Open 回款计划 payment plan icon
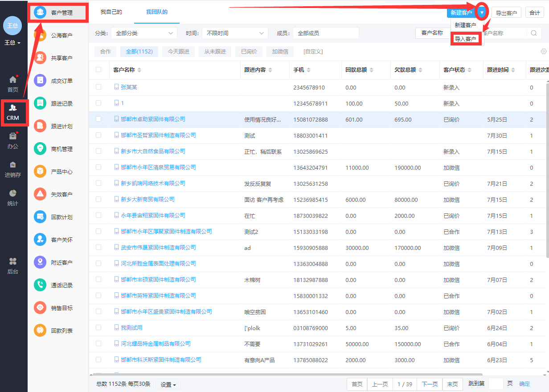549x392 pixels. pyautogui.click(x=40, y=217)
